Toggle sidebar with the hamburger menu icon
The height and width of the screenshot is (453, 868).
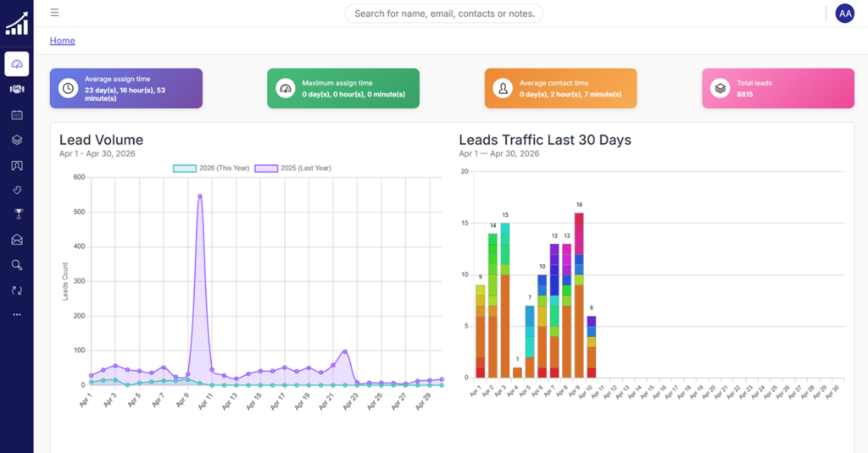click(54, 13)
